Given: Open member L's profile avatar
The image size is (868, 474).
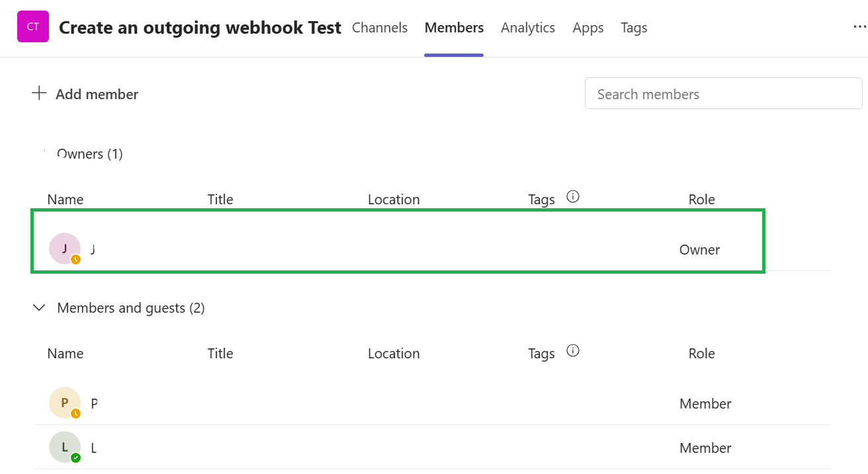Looking at the screenshot, I should 65,447.
